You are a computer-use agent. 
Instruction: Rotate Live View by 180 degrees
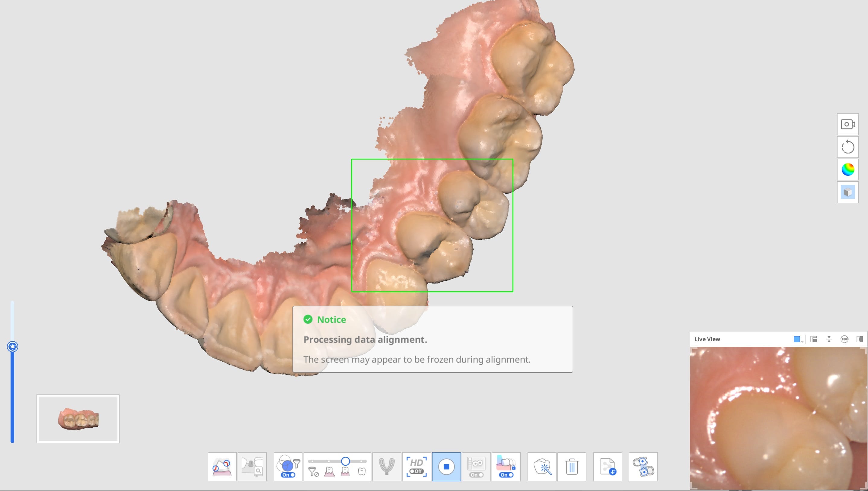pos(844,339)
